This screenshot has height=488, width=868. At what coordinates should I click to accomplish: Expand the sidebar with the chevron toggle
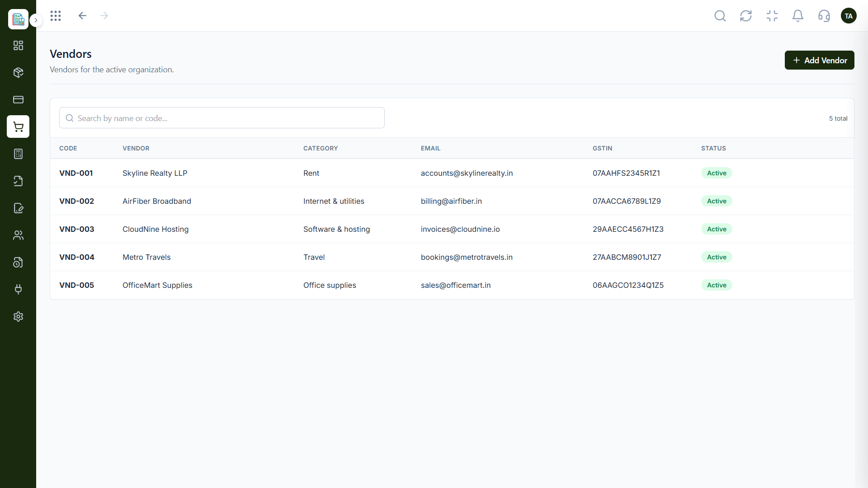[x=36, y=20]
